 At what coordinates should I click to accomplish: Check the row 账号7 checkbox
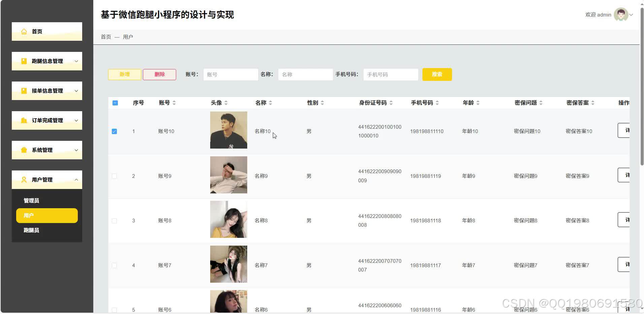coord(115,265)
